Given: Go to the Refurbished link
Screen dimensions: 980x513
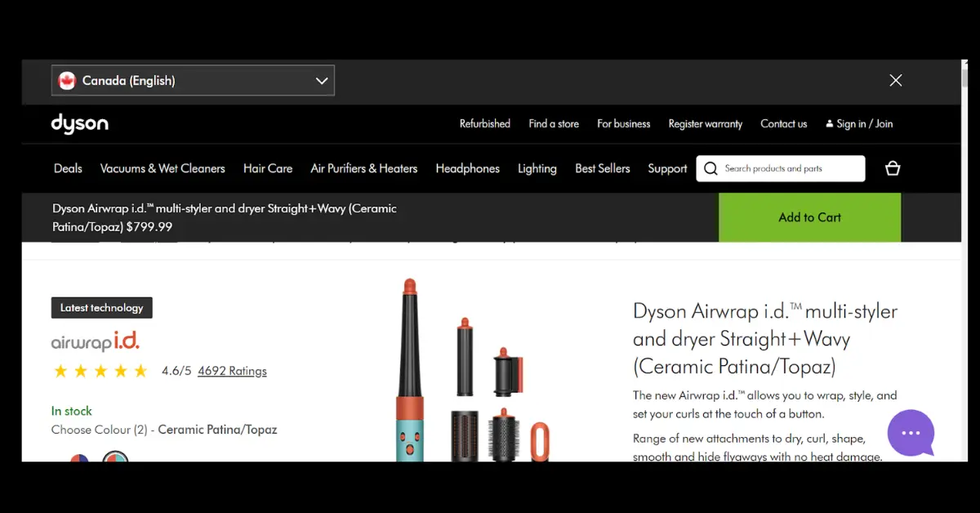Looking at the screenshot, I should click(x=485, y=124).
